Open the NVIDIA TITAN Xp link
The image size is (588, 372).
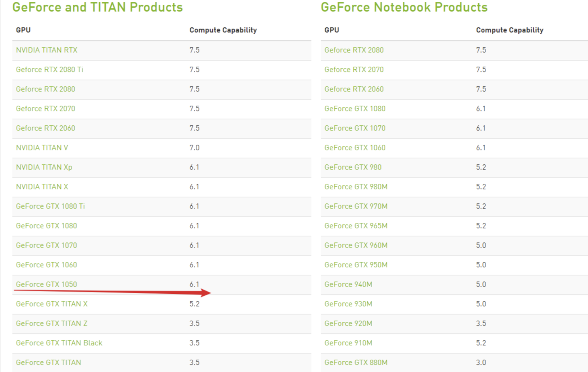pos(44,167)
